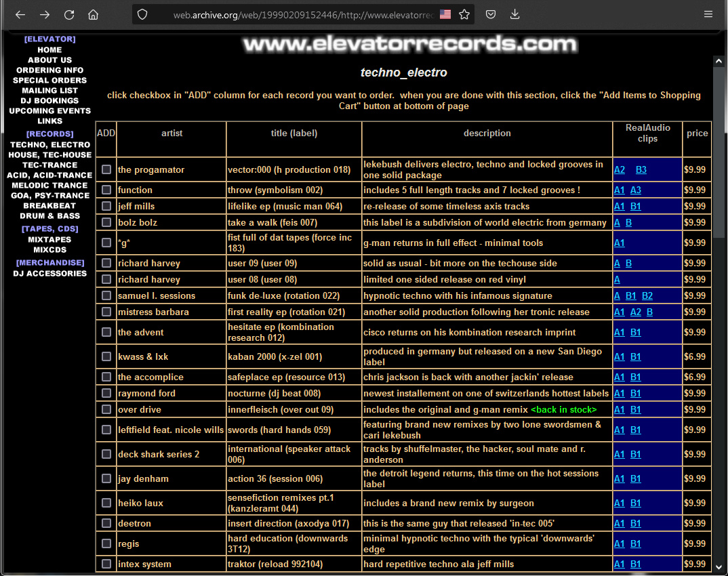Open DJ ACCESSORIES merchandise
This screenshot has height=576, width=728.
(49, 274)
